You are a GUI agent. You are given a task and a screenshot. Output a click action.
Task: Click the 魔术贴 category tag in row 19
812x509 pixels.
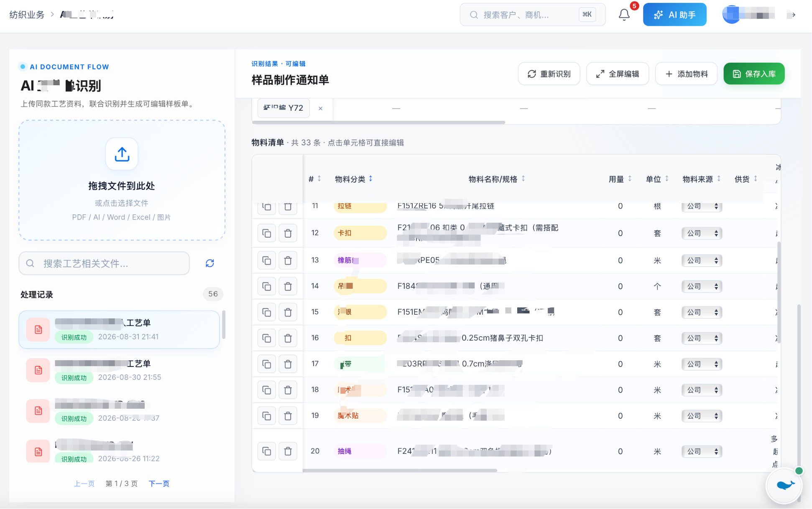click(360, 416)
